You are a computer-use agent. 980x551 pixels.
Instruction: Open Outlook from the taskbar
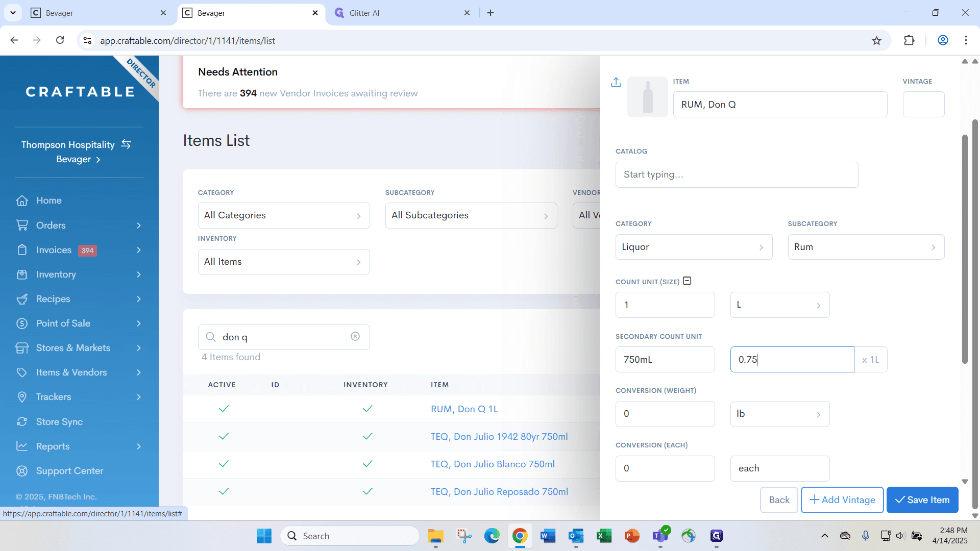(576, 536)
